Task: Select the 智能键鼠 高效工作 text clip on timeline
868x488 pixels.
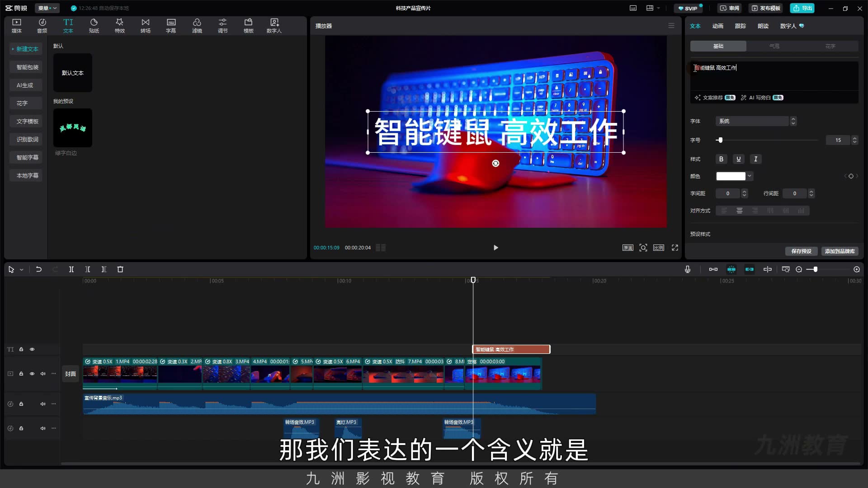Action: 511,349
